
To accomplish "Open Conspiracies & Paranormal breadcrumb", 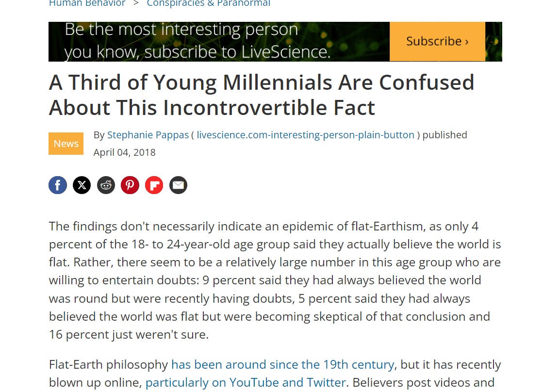I will (x=208, y=4).
